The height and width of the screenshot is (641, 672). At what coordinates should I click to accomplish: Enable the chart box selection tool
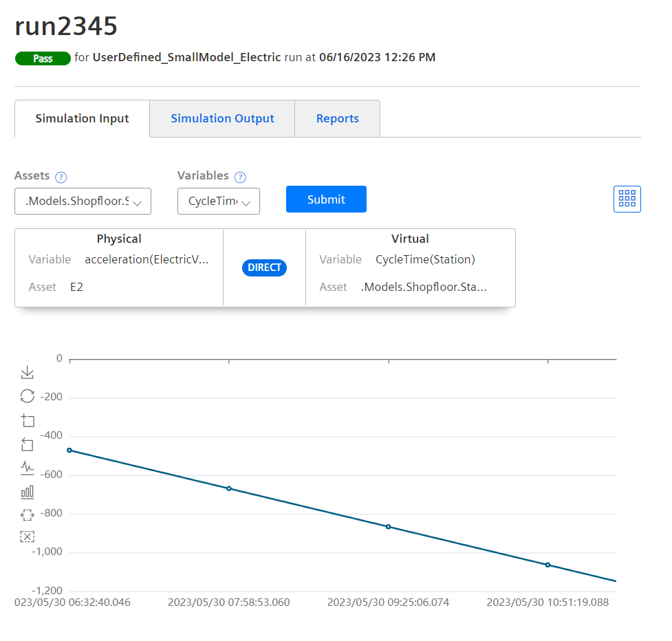pyautogui.click(x=27, y=514)
